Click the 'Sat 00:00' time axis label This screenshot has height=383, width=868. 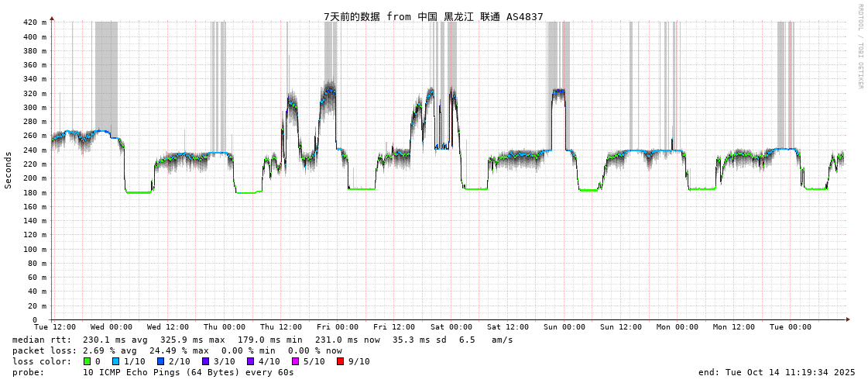[x=451, y=327]
